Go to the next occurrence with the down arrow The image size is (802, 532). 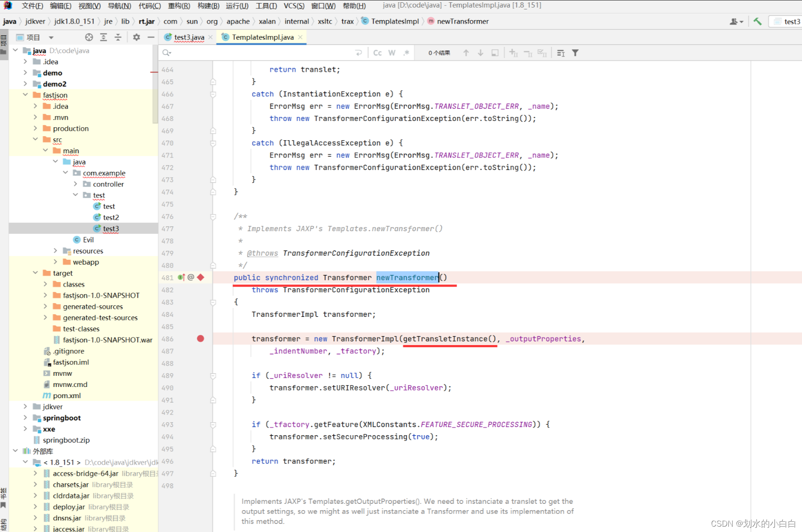coord(480,53)
